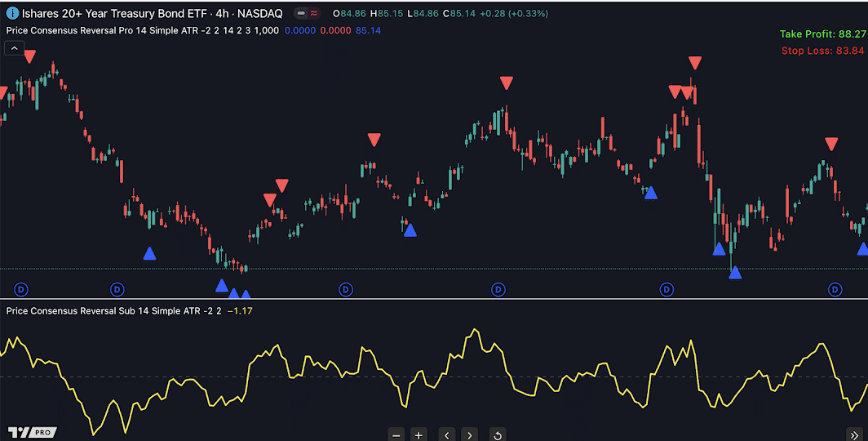This screenshot has width=868, height=441.
Task: Click the info icon beside Ishares title
Action: 13,13
